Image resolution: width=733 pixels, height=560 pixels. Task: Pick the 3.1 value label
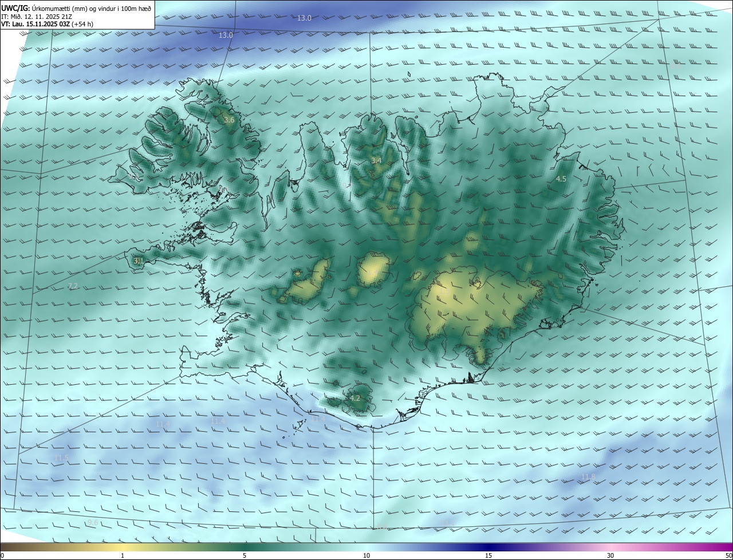139,261
